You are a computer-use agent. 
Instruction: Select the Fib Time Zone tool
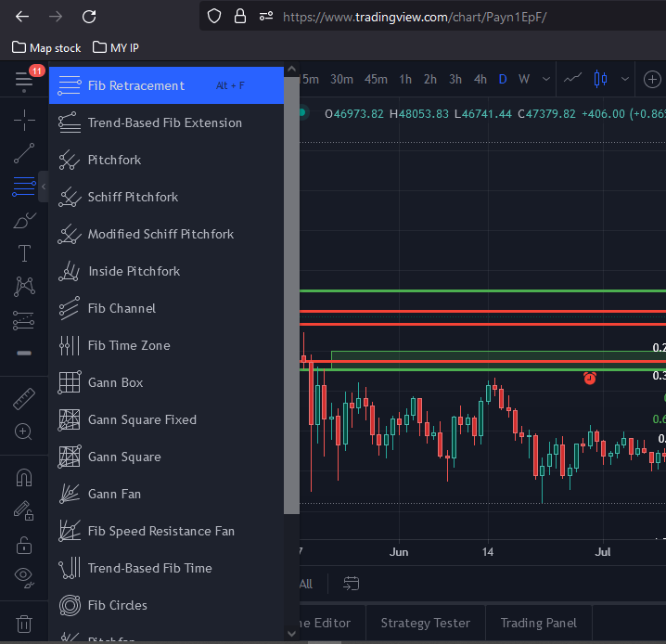pyautogui.click(x=166, y=345)
